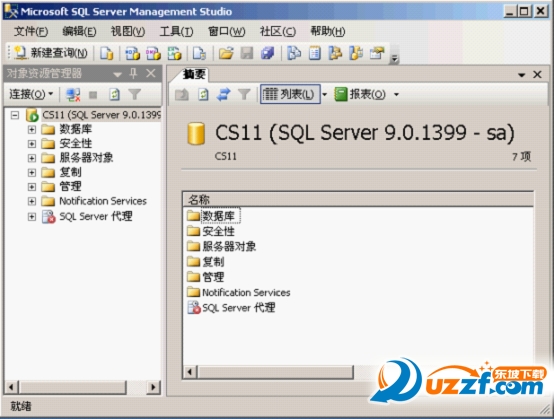Click Filter funnel icon in Object Explorer
Viewport: 554px width, 419px height.
point(135,94)
